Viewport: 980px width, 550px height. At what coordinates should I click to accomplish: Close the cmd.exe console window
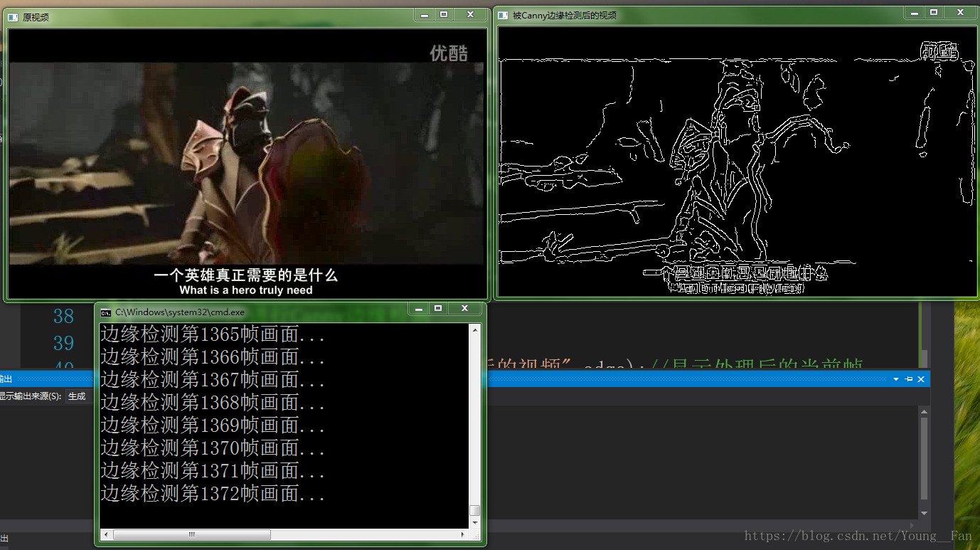click(x=465, y=309)
